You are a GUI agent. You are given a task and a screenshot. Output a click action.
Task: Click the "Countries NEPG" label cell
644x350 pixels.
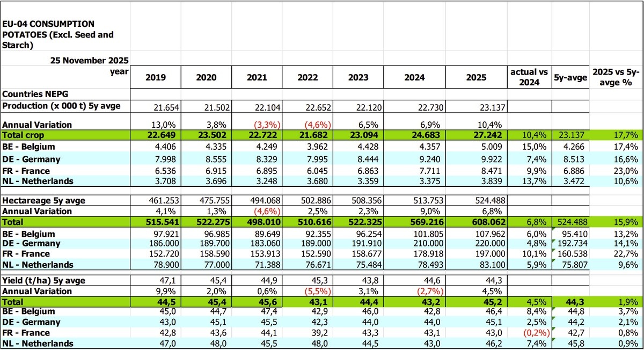pyautogui.click(x=64, y=94)
